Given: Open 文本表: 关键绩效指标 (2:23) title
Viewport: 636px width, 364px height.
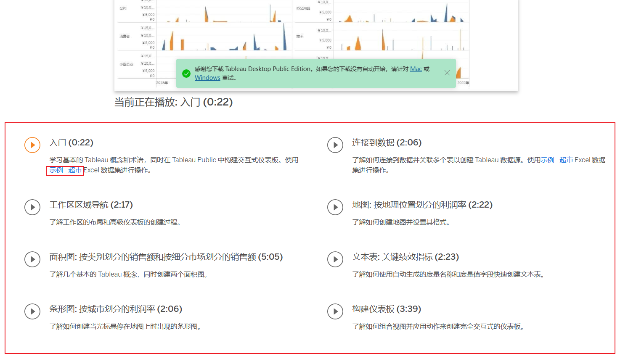Looking at the screenshot, I should [x=405, y=257].
